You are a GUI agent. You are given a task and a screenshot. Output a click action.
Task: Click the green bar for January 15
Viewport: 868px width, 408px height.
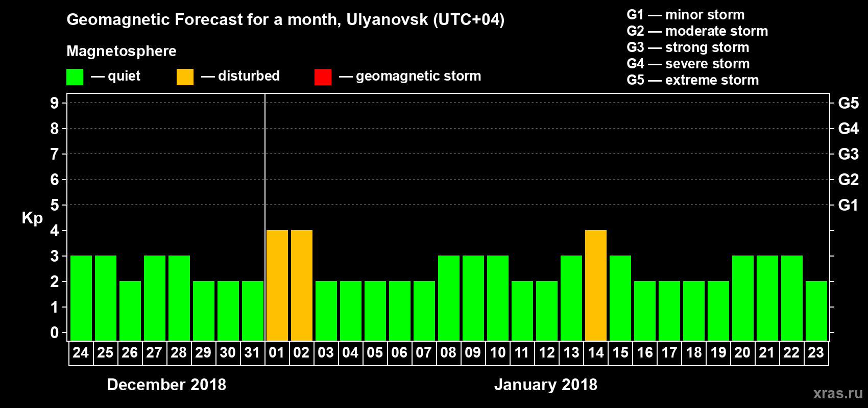[x=620, y=298]
